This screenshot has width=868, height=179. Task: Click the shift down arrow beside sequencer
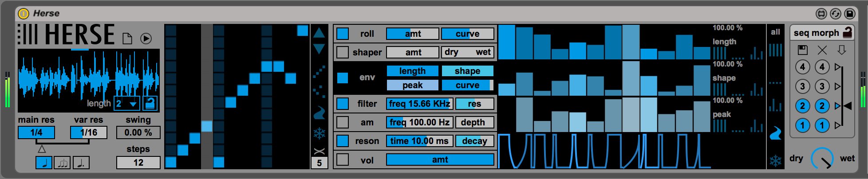pos(319,49)
